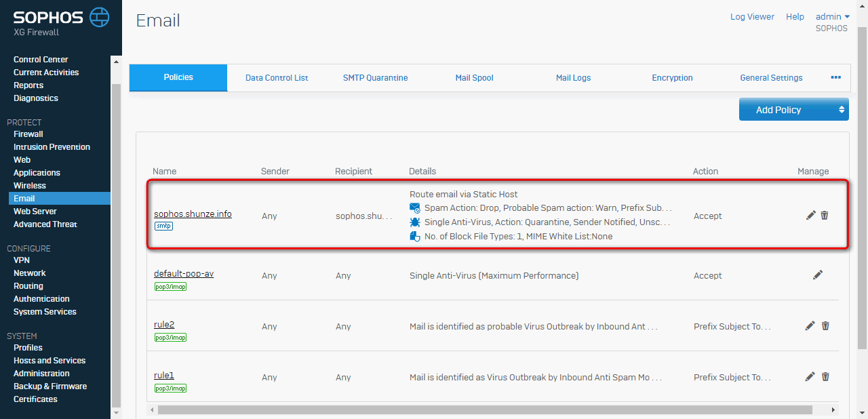868x419 pixels.
Task: Open Reports in the sidebar
Action: (28, 85)
